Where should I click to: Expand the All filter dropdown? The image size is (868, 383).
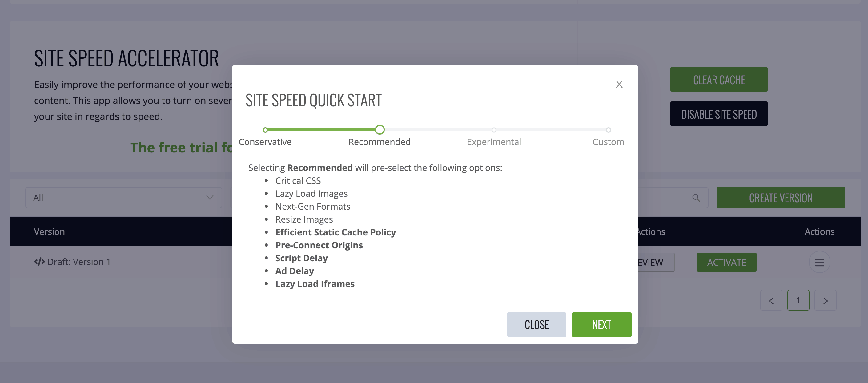tap(123, 198)
